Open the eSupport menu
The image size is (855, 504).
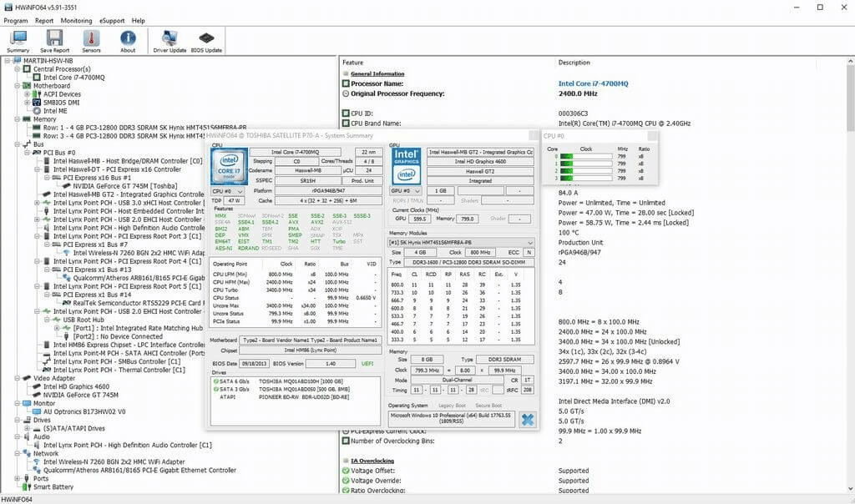point(112,20)
